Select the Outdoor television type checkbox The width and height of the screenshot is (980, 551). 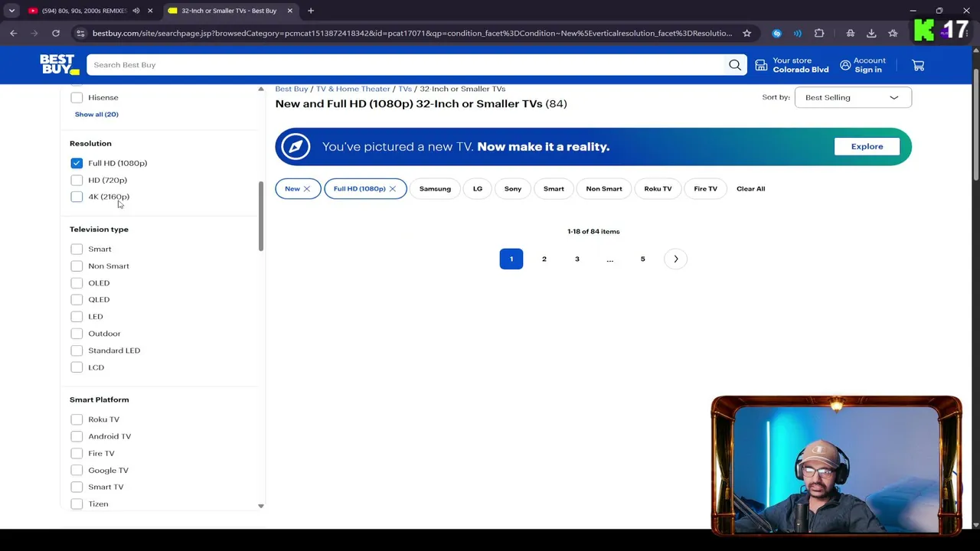tap(77, 334)
